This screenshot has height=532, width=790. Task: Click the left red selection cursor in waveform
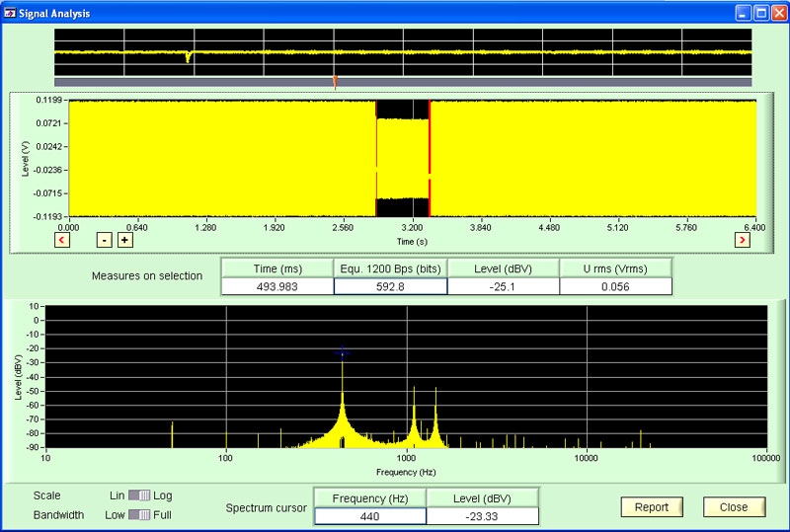click(x=376, y=158)
